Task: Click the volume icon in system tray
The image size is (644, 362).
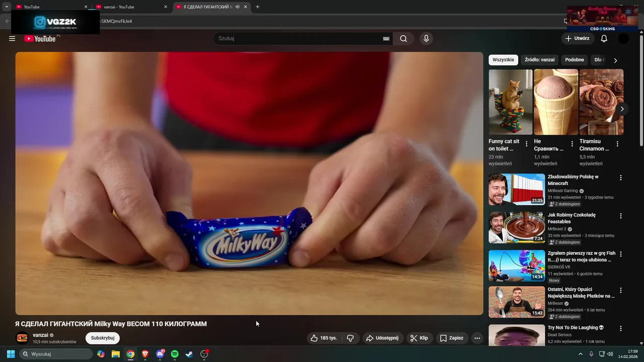Action: click(x=610, y=354)
